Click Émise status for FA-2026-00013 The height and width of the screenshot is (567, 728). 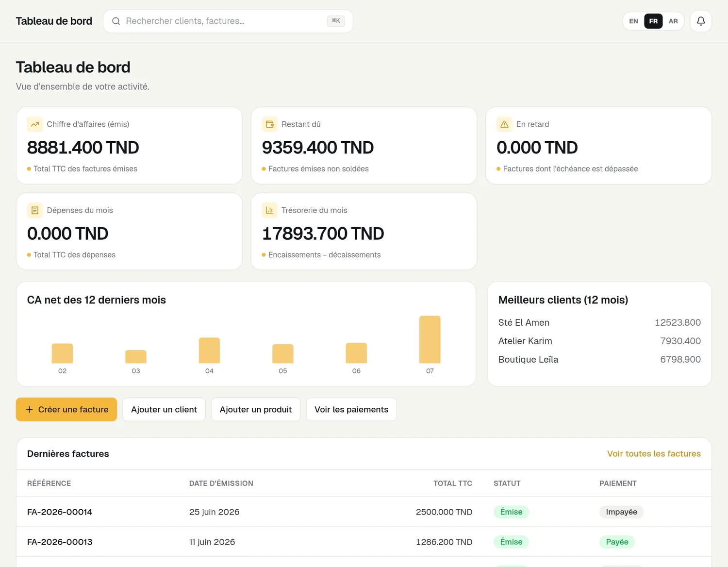(511, 542)
